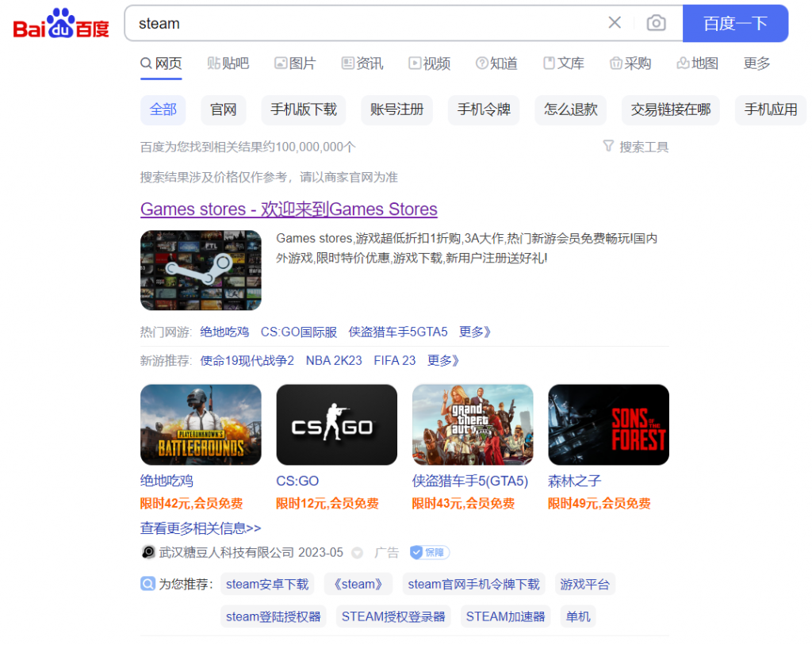Expand 更多 in 热门网游 row
Image resolution: width=812 pixels, height=645 pixels.
475,332
